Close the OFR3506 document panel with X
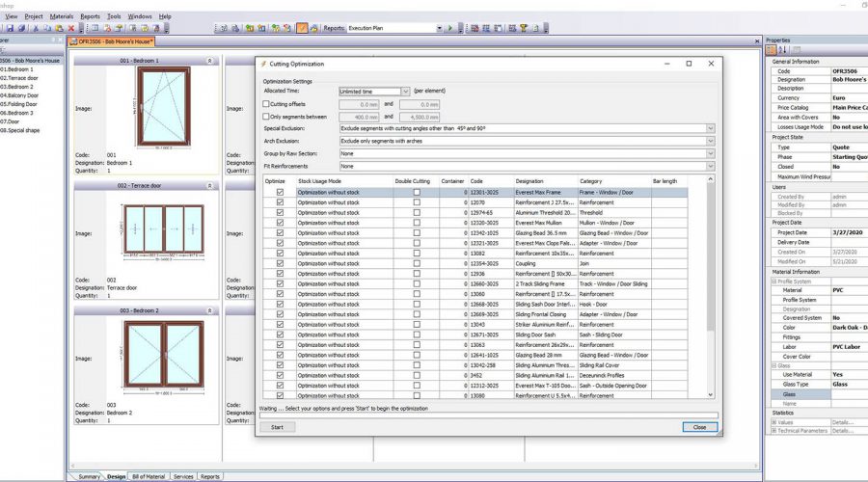The image size is (868, 482). click(757, 41)
